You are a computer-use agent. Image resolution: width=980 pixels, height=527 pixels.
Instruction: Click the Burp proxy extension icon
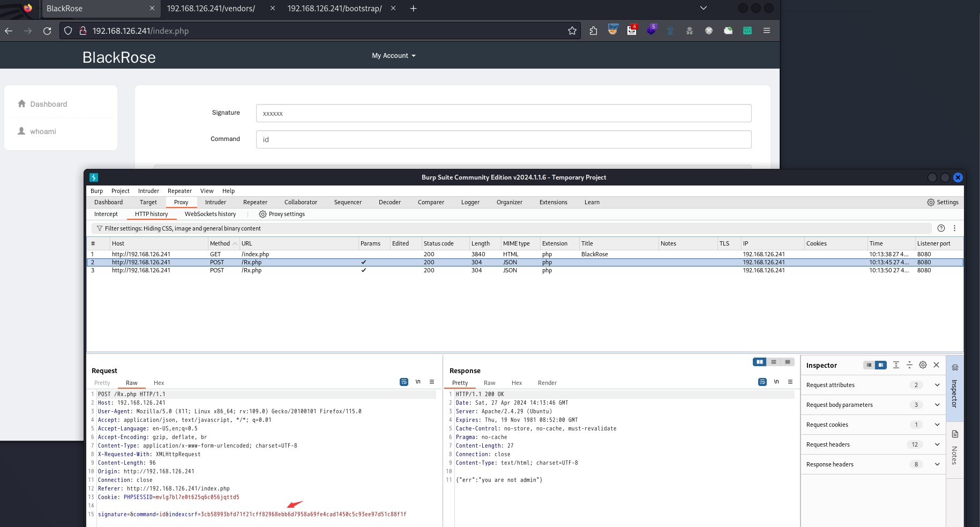coord(613,30)
